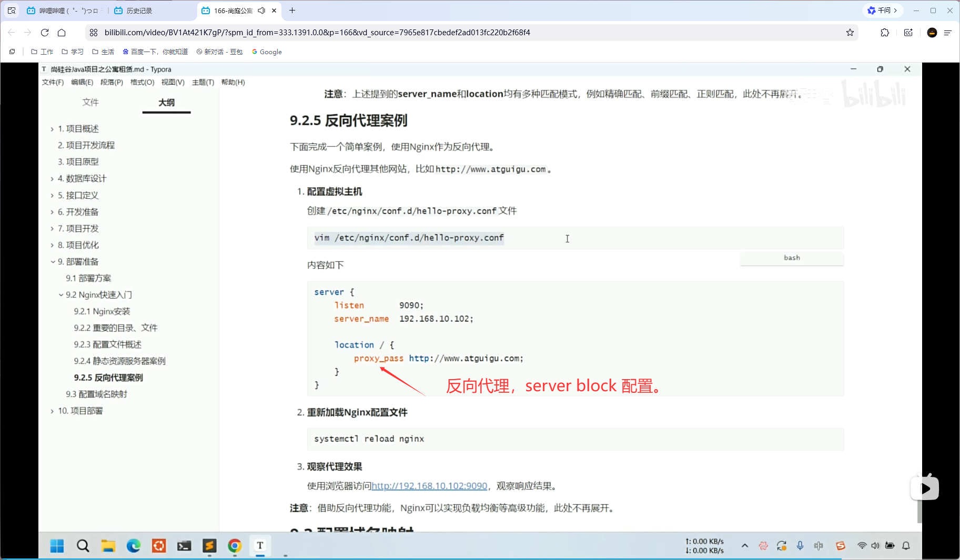This screenshot has height=560, width=960.
Task: Close the 166-尚庭公寓 tab
Action: point(274,11)
